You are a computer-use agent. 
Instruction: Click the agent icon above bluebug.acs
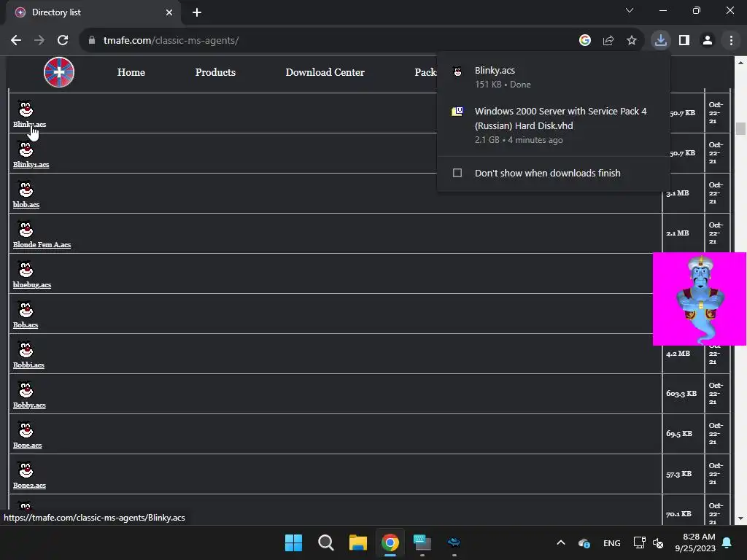[26, 268]
